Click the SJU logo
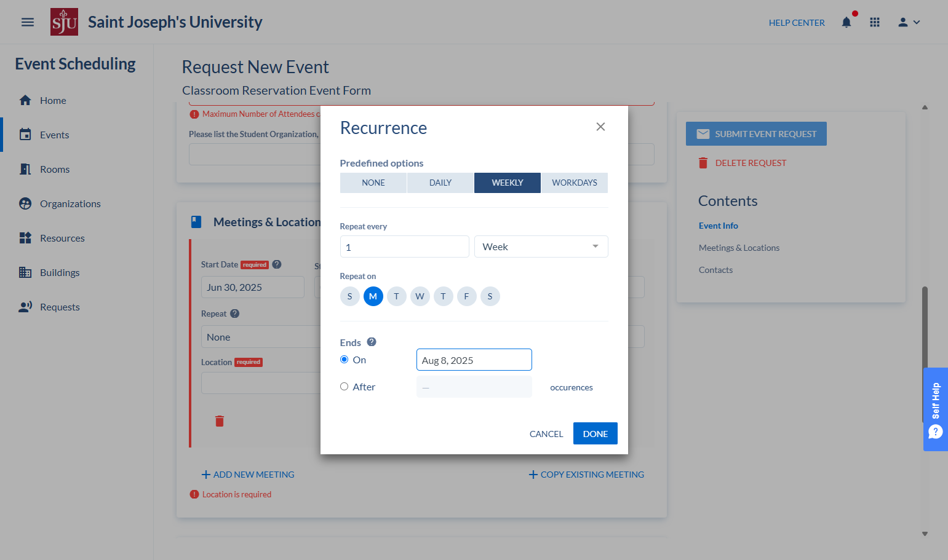948x560 pixels. pos(64,22)
